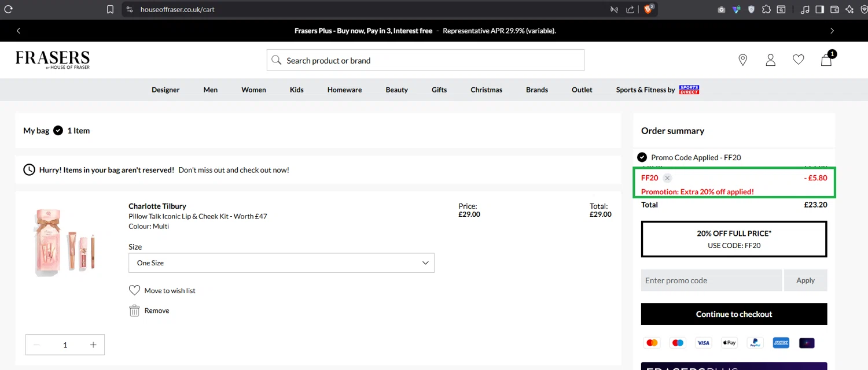Click the Enter promo code field

click(711, 280)
